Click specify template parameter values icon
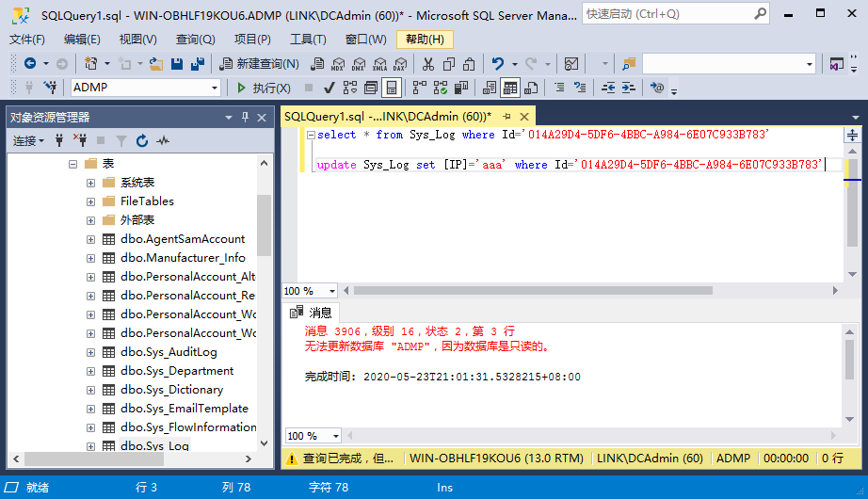 pos(657,88)
